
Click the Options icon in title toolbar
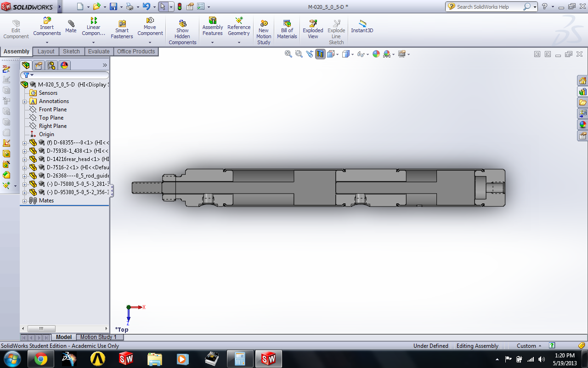click(x=201, y=6)
